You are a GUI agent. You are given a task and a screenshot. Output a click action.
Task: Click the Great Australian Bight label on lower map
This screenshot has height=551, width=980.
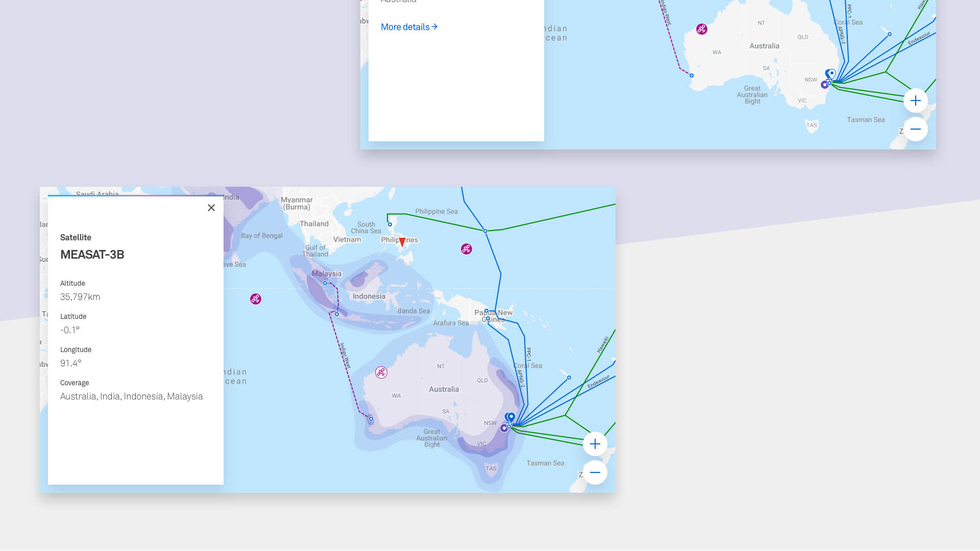(432, 438)
